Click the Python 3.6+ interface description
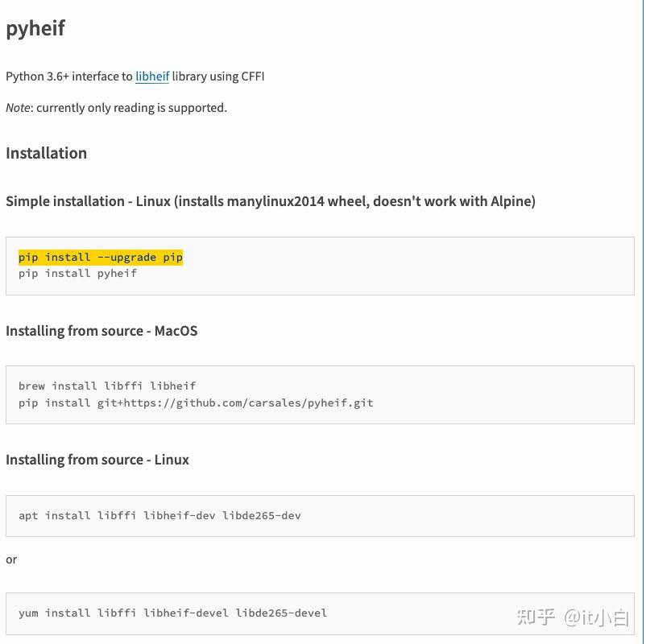Viewport: 646px width, 644px height. pyautogui.click(x=135, y=76)
